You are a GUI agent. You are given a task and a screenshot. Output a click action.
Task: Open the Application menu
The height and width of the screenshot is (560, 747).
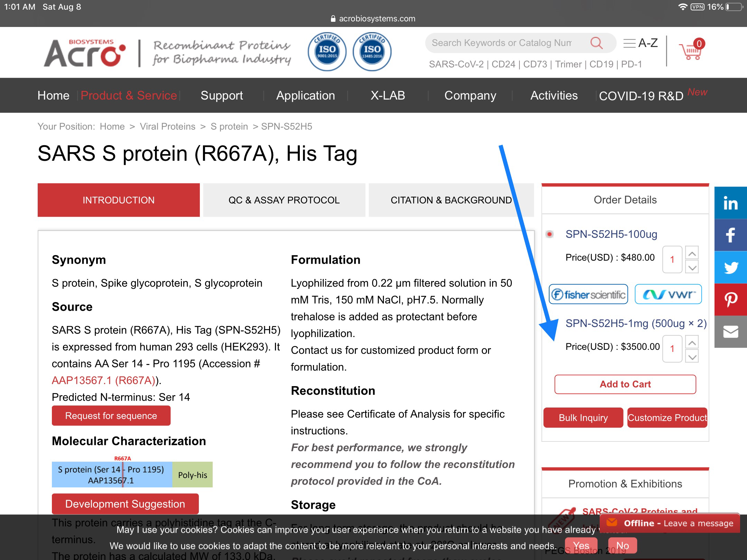click(306, 95)
